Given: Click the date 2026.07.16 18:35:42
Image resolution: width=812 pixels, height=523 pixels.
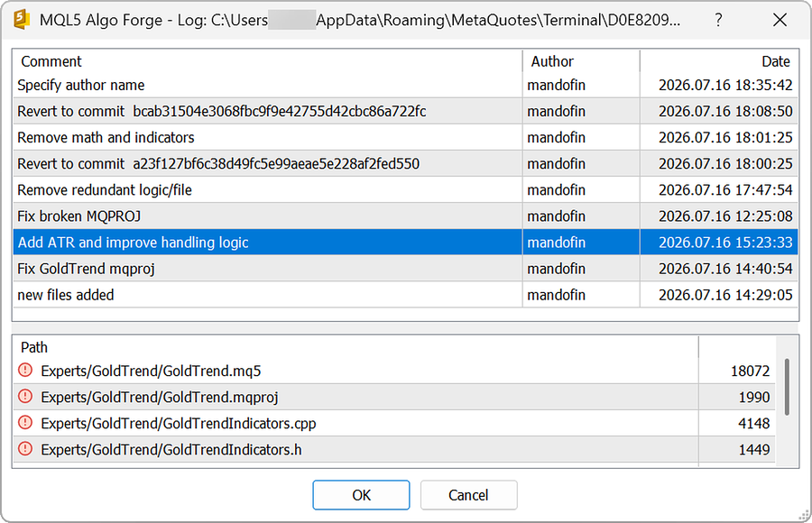Looking at the screenshot, I should click(x=725, y=85).
